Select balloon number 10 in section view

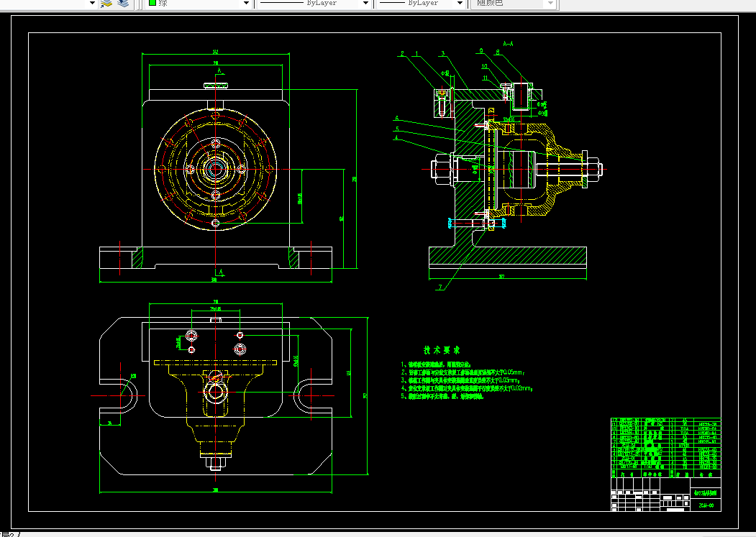[485, 67]
